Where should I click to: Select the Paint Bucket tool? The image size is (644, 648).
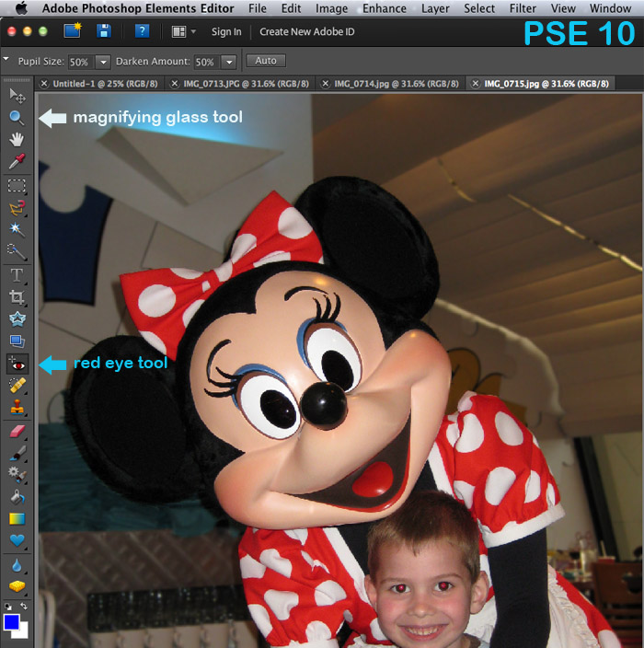(17, 497)
